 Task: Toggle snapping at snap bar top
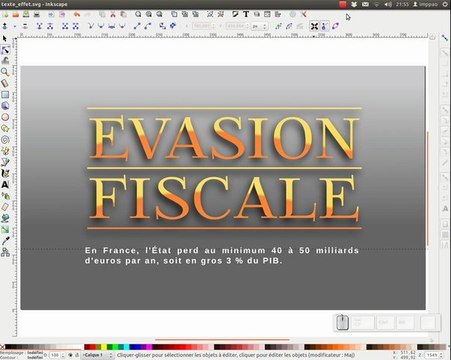pyautogui.click(x=445, y=38)
